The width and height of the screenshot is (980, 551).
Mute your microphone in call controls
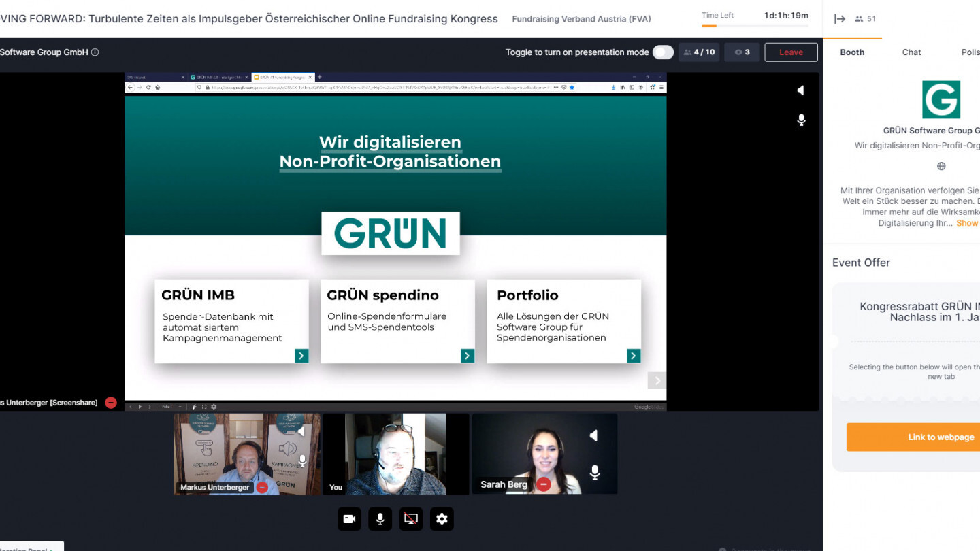pyautogui.click(x=380, y=519)
